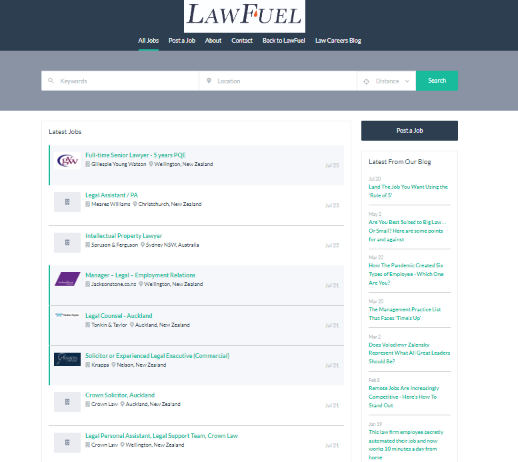Click the purple Jacksonstone logo

[x=67, y=279]
